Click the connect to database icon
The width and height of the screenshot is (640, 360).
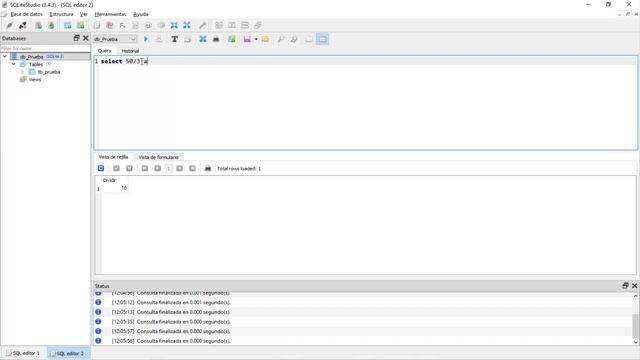9,25
